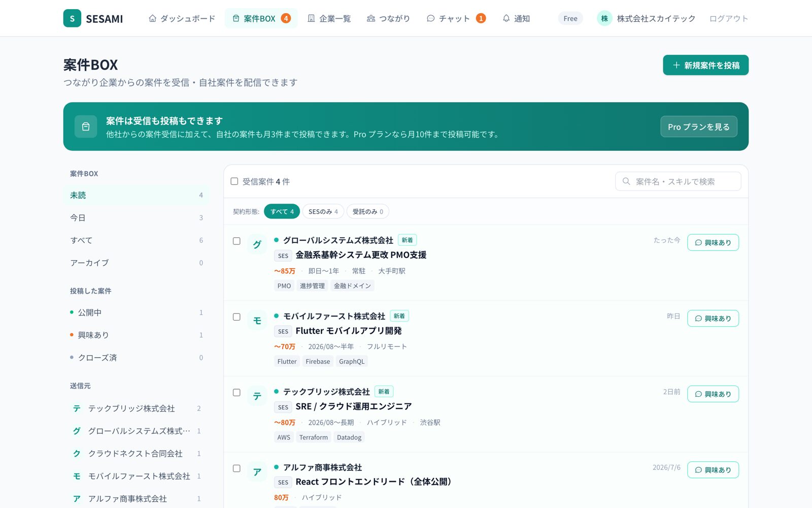Filter by sender グローバルシステムズ in sidebar
Image resolution: width=812 pixels, height=508 pixels.
coord(136,431)
